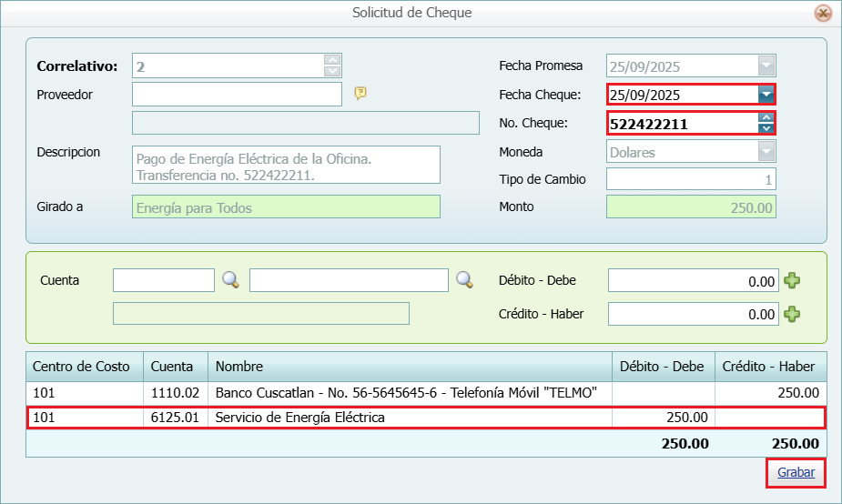Click the Descripcion text area
Screen dimensions: 842x504
pyautogui.click(x=286, y=165)
